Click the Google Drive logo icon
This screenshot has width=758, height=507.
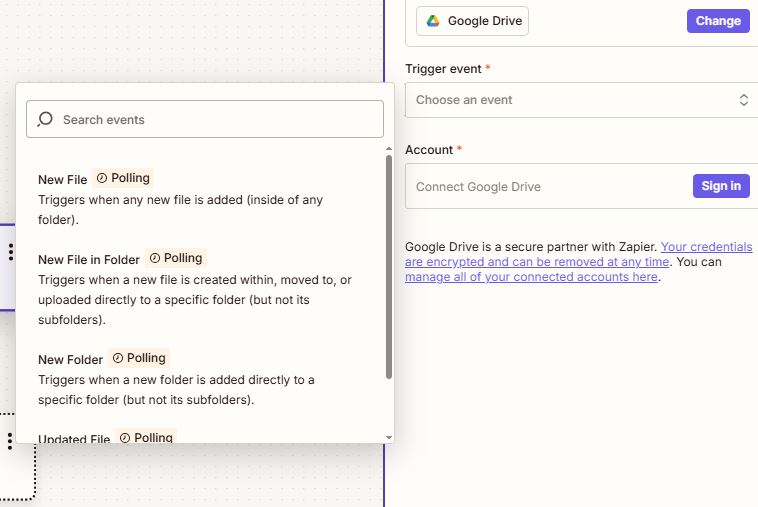tap(433, 21)
